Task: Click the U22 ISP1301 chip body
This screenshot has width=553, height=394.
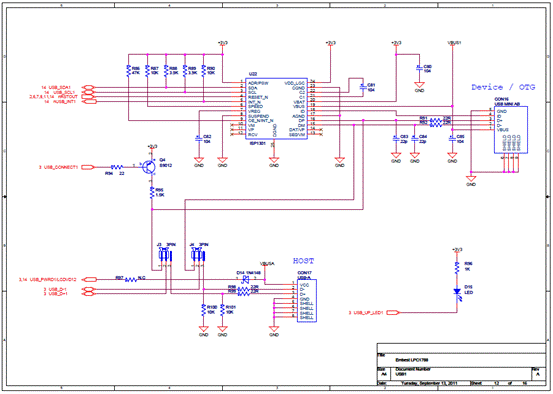Action: click(x=276, y=109)
